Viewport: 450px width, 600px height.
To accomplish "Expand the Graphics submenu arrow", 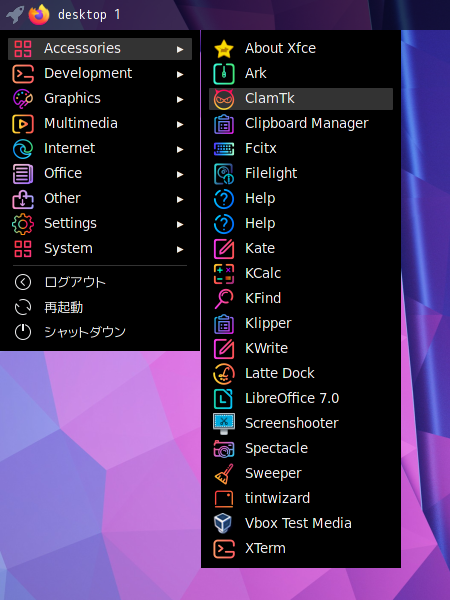I will [x=180, y=99].
